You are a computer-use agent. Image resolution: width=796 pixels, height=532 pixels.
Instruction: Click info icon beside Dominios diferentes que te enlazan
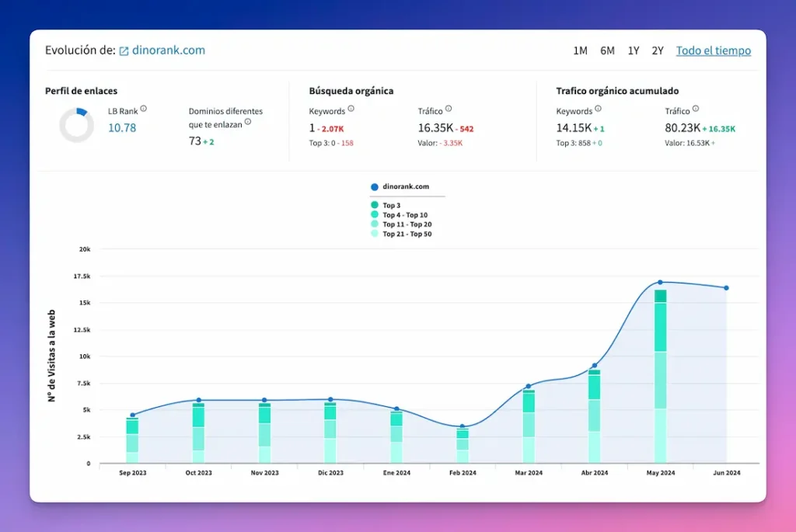tap(248, 122)
